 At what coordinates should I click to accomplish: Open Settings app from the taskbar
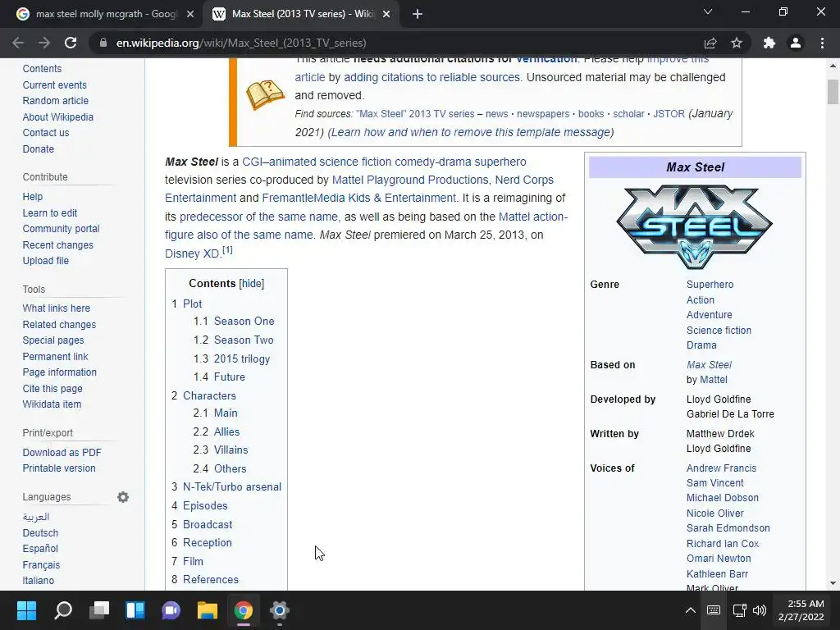279,610
